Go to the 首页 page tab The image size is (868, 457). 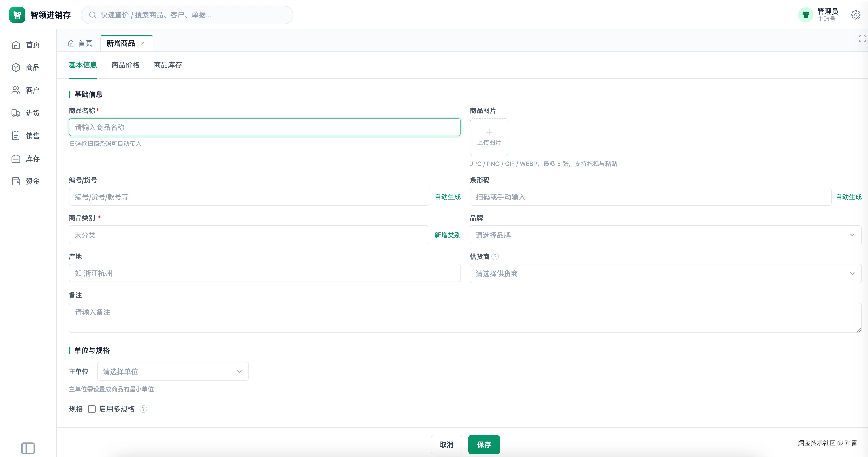pyautogui.click(x=80, y=43)
